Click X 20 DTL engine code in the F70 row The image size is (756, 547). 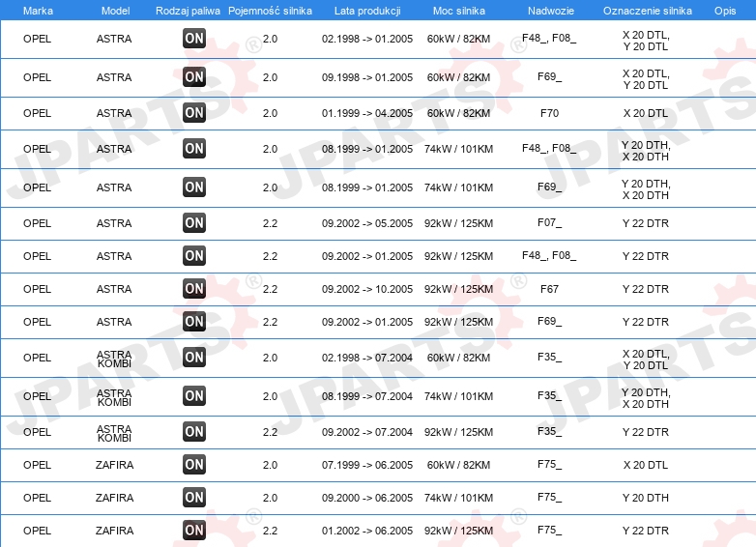pos(646,113)
